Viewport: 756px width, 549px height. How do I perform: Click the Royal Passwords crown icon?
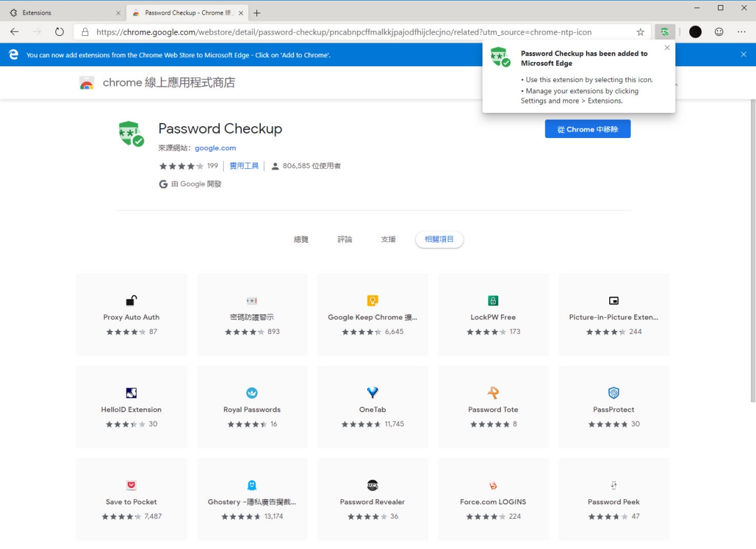[x=252, y=393]
